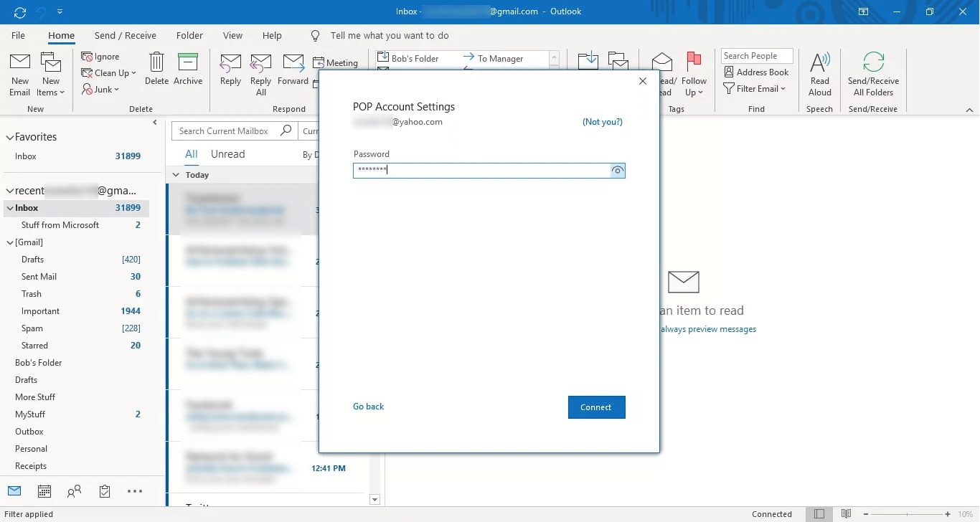
Task: Click the Password field in POP Account Settings
Action: (x=481, y=170)
